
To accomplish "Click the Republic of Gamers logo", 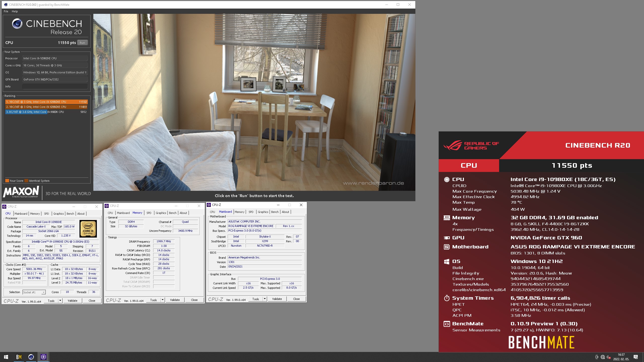I will point(471,146).
